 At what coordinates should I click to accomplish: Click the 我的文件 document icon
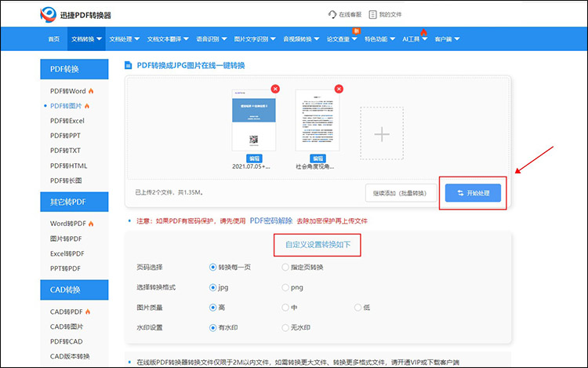pyautogui.click(x=372, y=15)
